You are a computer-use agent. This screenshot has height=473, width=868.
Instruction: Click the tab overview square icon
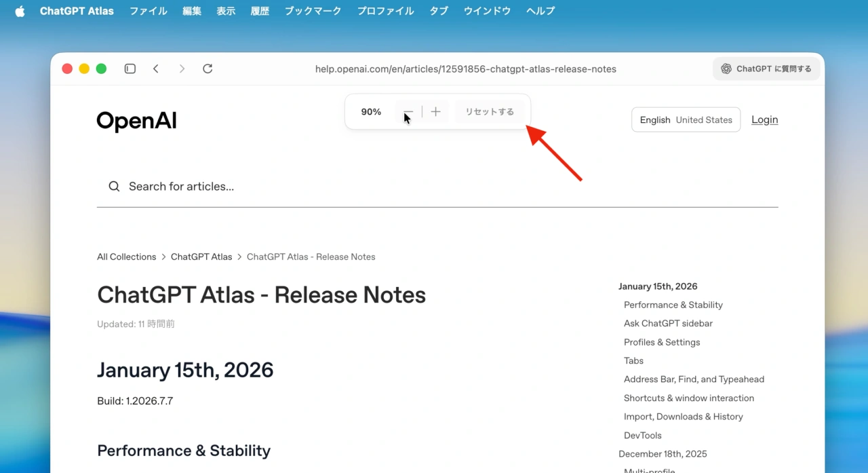pos(130,69)
